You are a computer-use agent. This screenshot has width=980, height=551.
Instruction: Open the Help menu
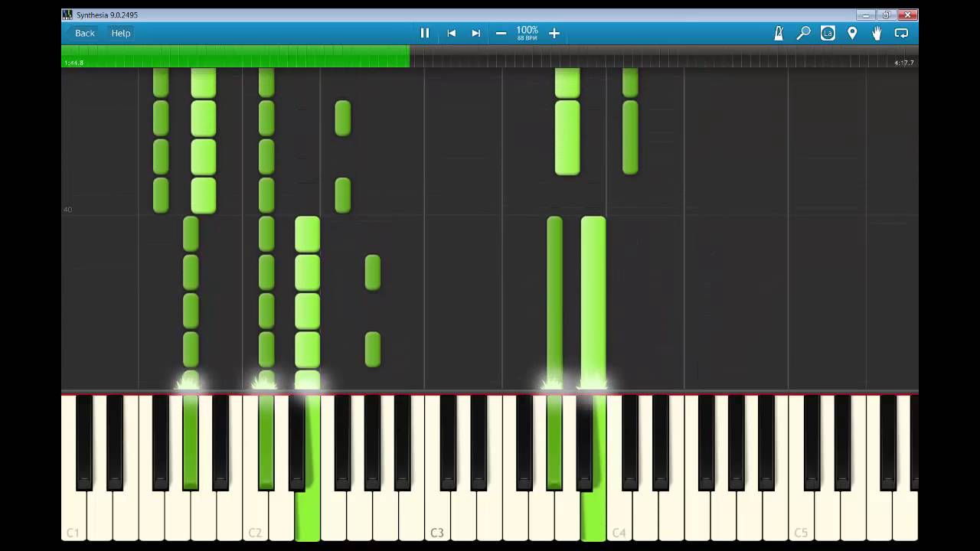point(121,33)
